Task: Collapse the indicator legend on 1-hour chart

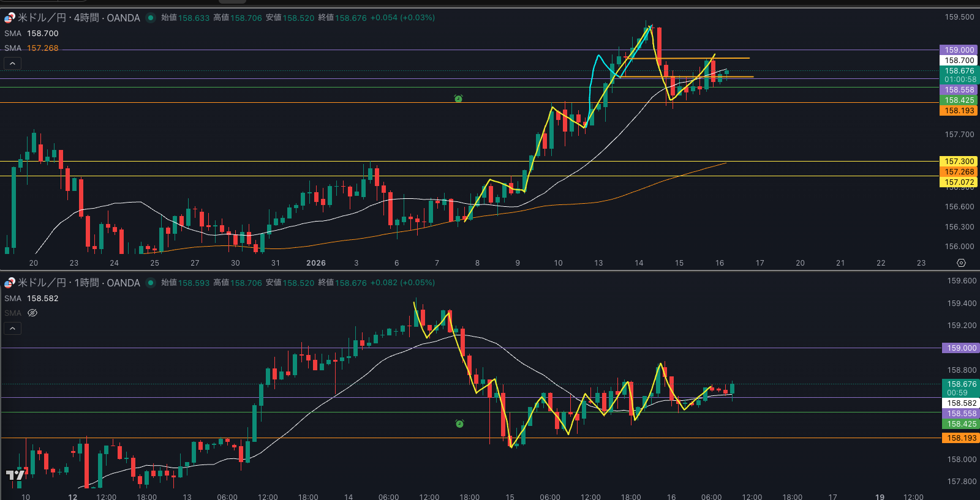Action: 12,329
